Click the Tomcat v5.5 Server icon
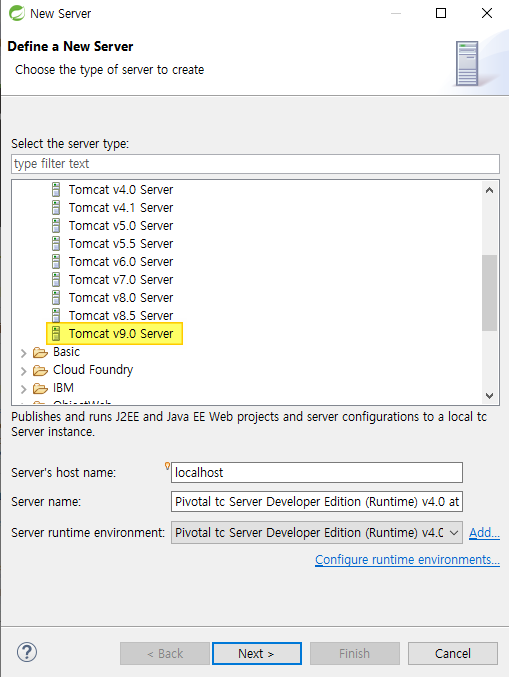The image size is (509, 677). point(56,244)
